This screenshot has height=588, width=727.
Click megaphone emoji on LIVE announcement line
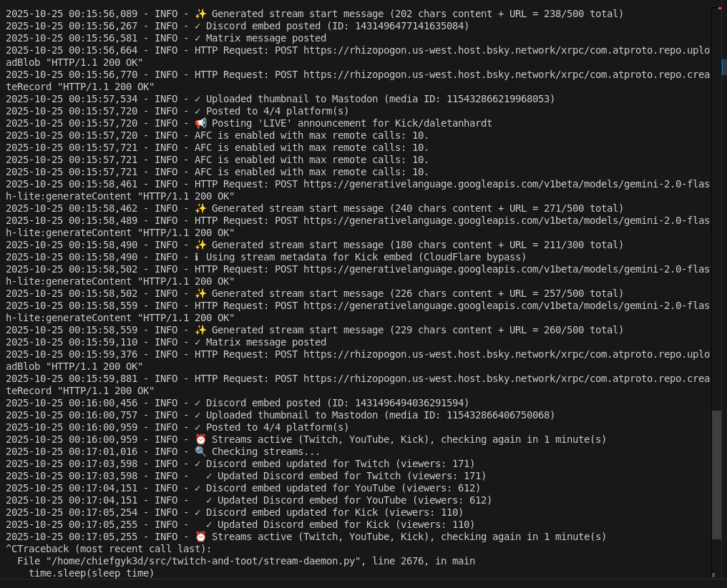[x=200, y=123]
